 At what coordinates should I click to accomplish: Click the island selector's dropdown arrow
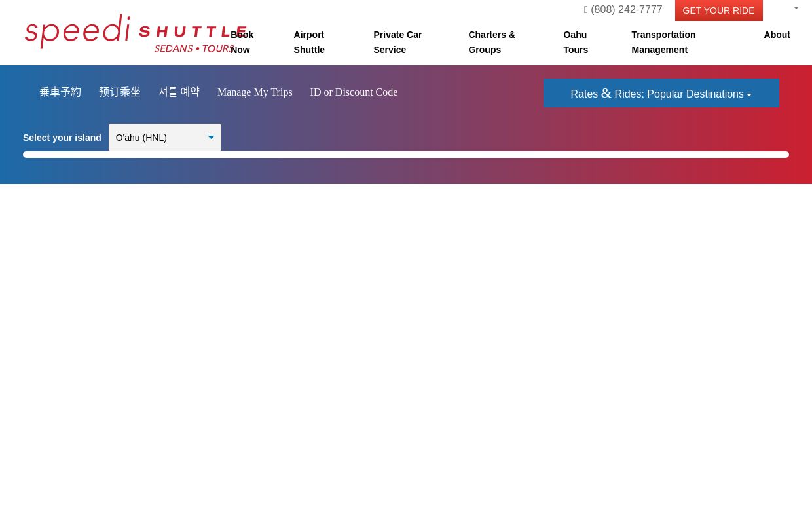coord(211,138)
